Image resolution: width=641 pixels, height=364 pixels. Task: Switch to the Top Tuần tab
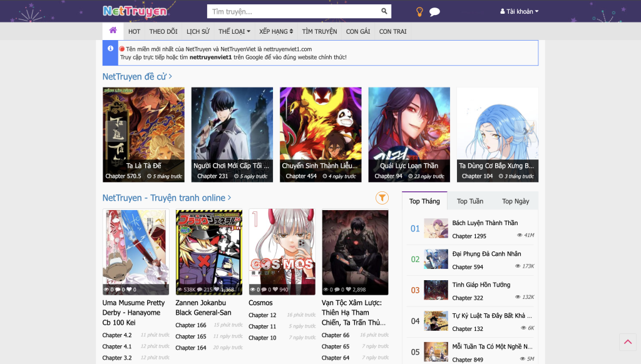pyautogui.click(x=469, y=201)
